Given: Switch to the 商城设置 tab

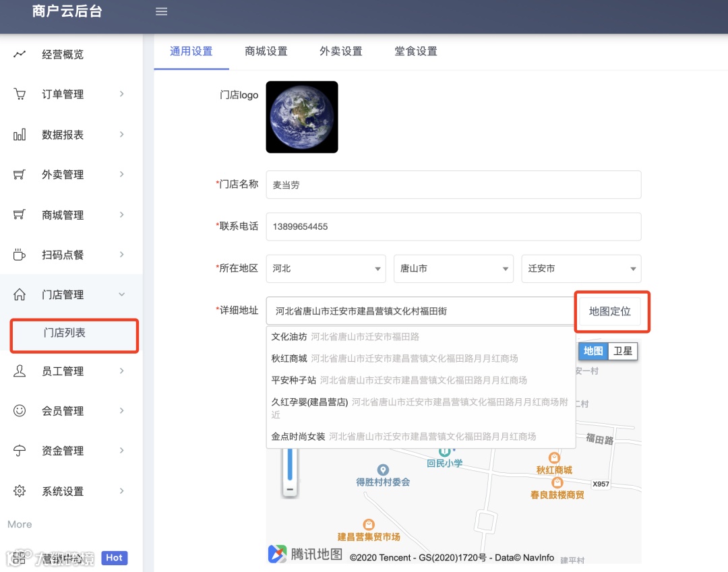Looking at the screenshot, I should 266,51.
